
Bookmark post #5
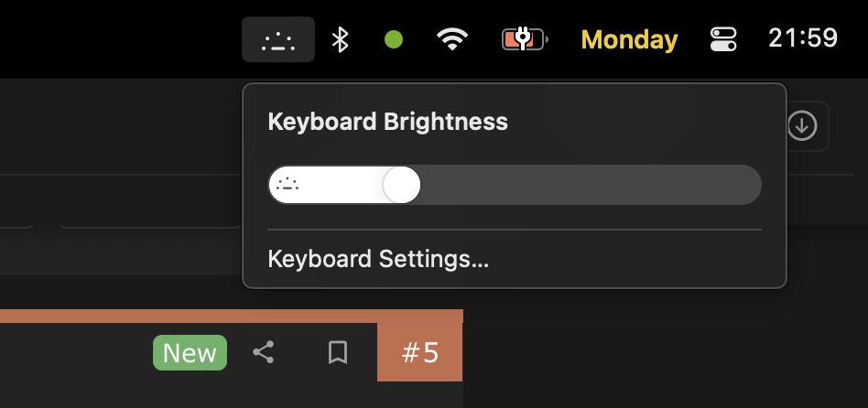tap(338, 352)
